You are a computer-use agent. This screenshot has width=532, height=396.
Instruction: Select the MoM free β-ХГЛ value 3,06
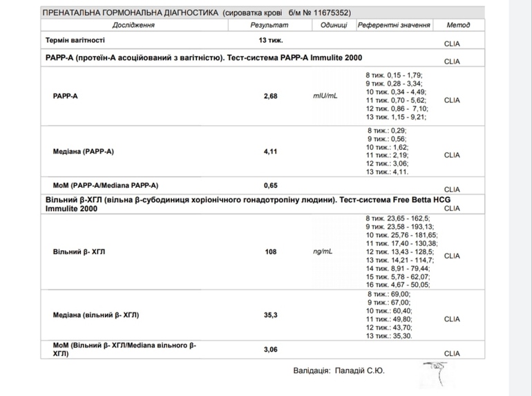[x=270, y=350]
